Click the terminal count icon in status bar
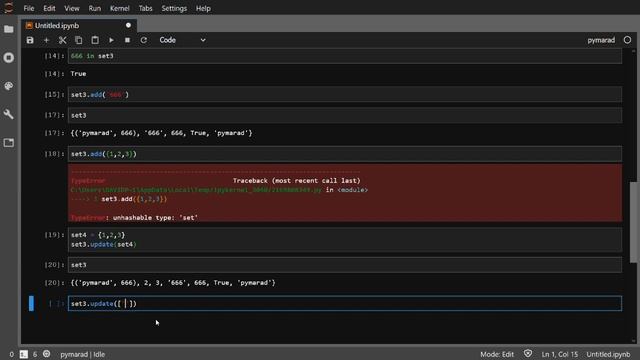The height and width of the screenshot is (360, 640). 24,354
